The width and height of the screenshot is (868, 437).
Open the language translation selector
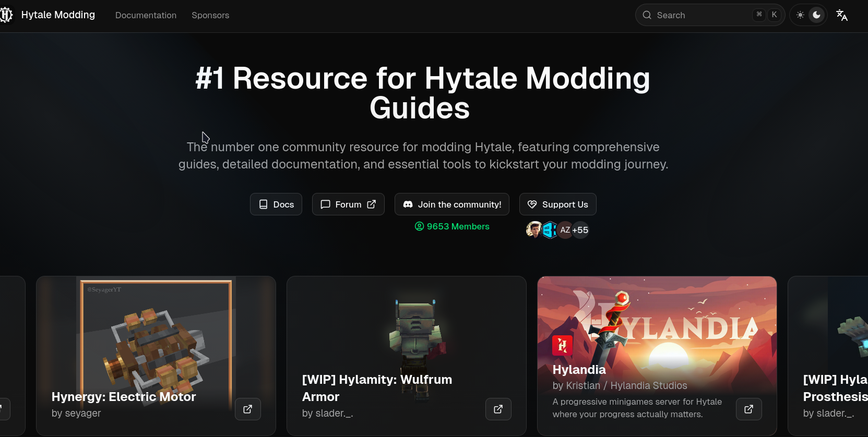(x=842, y=15)
